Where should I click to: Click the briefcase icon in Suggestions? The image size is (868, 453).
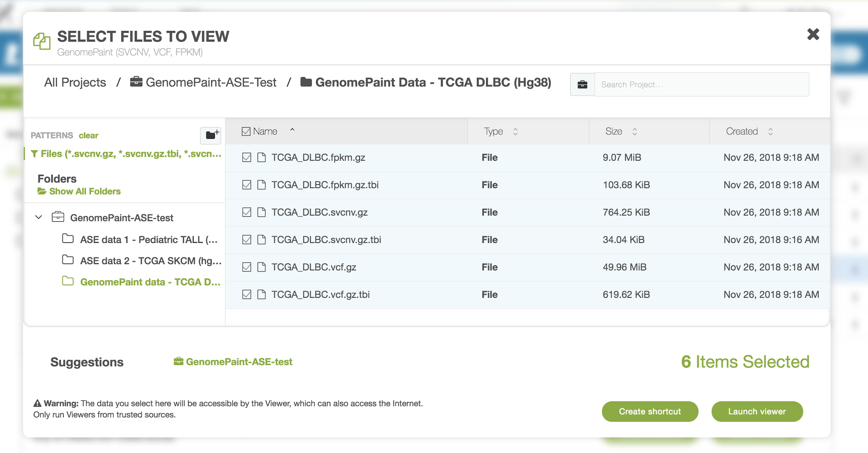tap(178, 361)
